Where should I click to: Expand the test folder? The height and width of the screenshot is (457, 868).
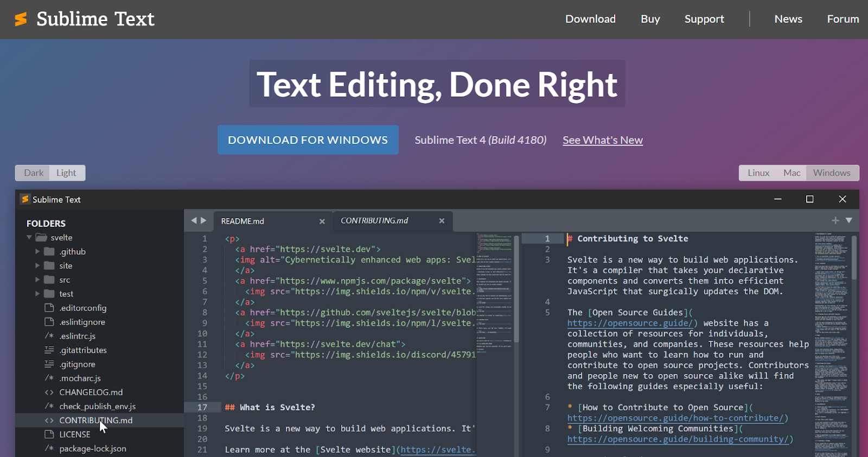tap(37, 294)
